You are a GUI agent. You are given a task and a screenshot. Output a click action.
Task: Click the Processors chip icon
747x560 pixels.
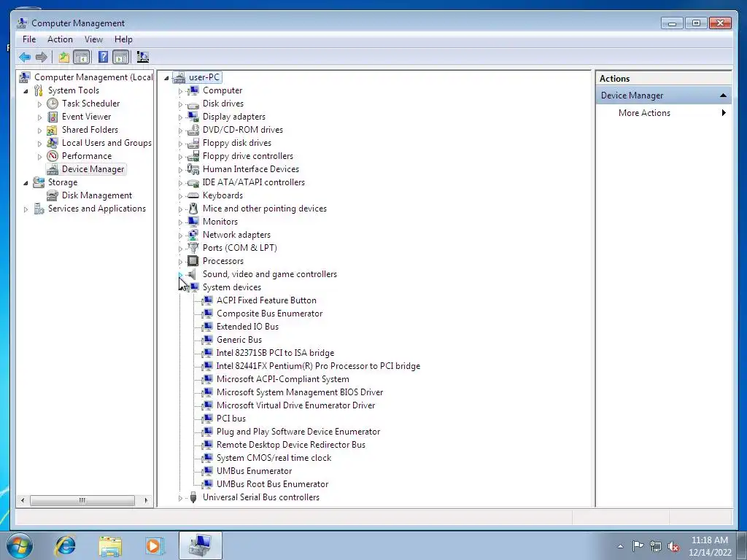(193, 261)
